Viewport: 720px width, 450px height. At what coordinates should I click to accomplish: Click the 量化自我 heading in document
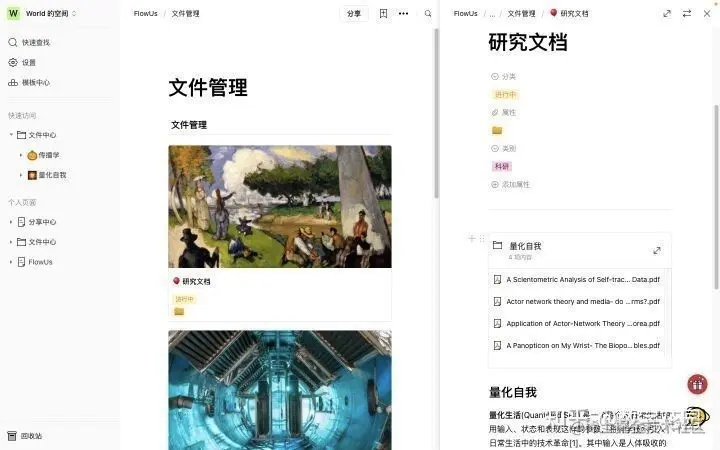(513, 392)
